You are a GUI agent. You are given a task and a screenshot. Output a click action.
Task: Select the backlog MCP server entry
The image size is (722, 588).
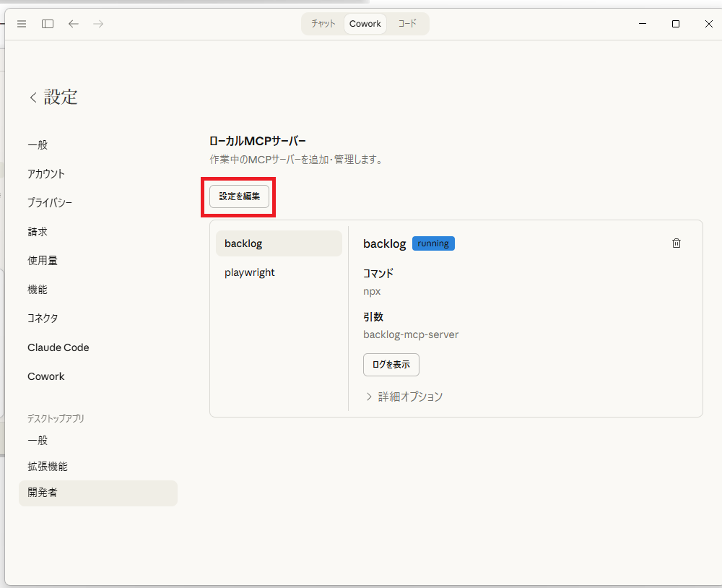[279, 243]
